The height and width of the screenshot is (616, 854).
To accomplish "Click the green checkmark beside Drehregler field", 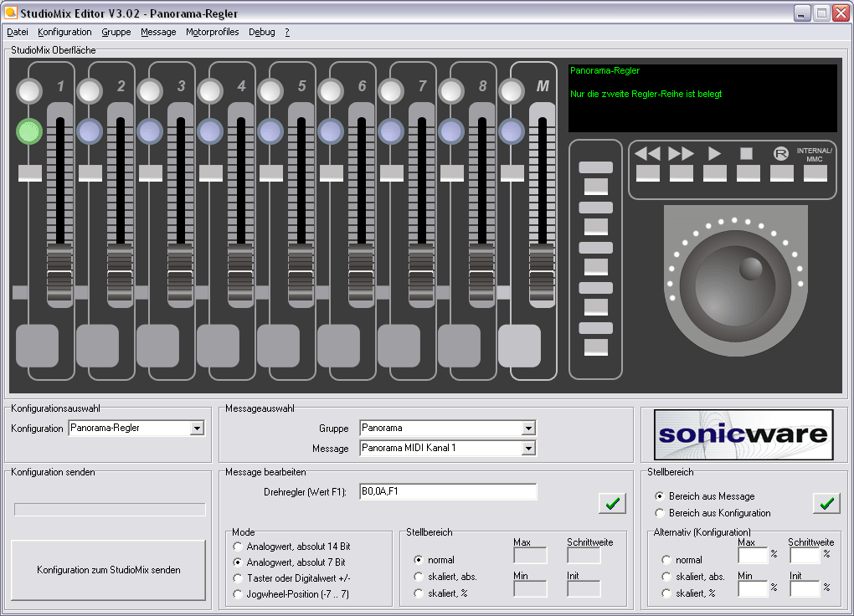I will [x=612, y=503].
